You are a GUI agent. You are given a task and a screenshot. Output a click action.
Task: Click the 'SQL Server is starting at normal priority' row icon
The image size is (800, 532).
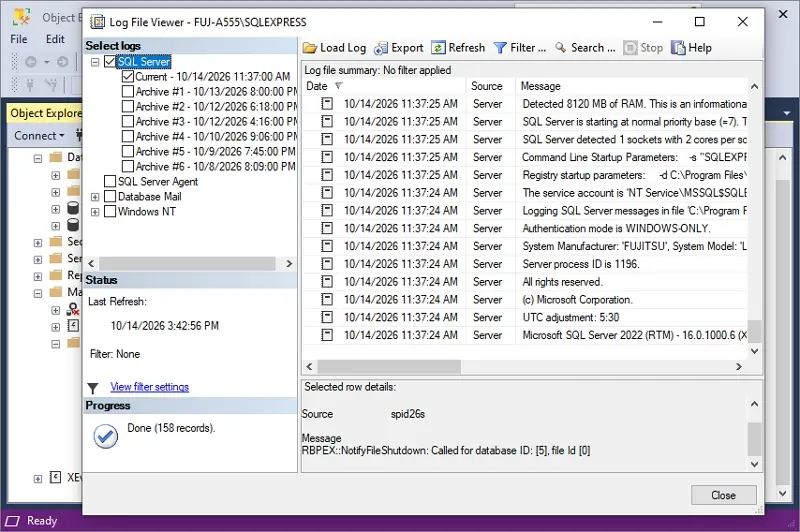(x=327, y=121)
